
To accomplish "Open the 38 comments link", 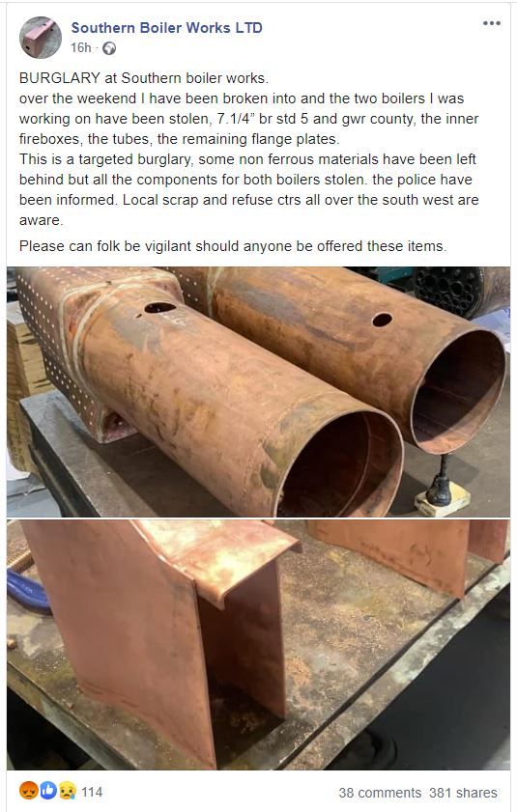I will [380, 793].
